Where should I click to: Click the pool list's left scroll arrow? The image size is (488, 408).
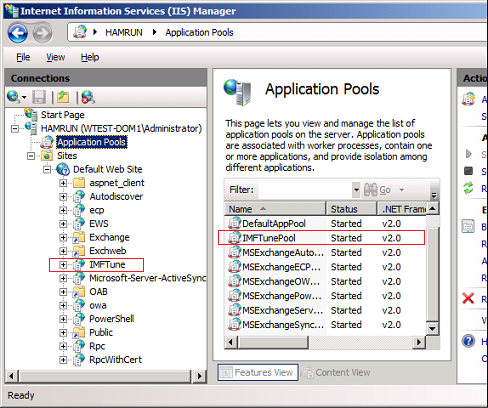[231, 342]
